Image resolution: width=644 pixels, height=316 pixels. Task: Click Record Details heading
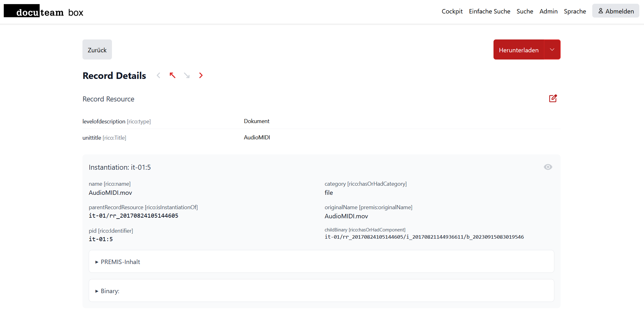coord(114,75)
